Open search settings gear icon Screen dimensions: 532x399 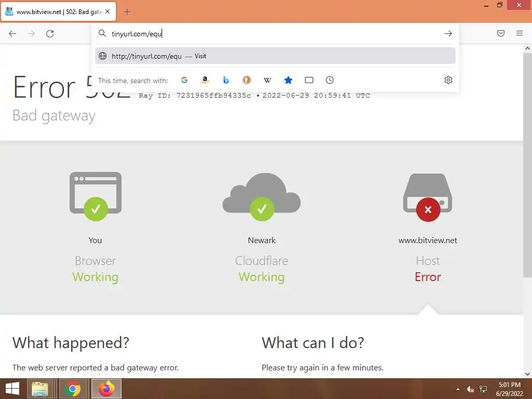pos(448,80)
